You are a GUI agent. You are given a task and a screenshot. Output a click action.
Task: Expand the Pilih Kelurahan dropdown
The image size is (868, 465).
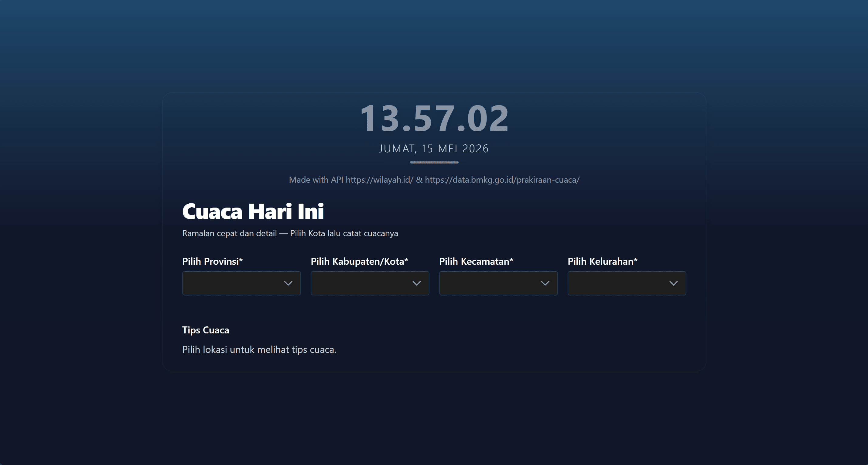pyautogui.click(x=627, y=283)
